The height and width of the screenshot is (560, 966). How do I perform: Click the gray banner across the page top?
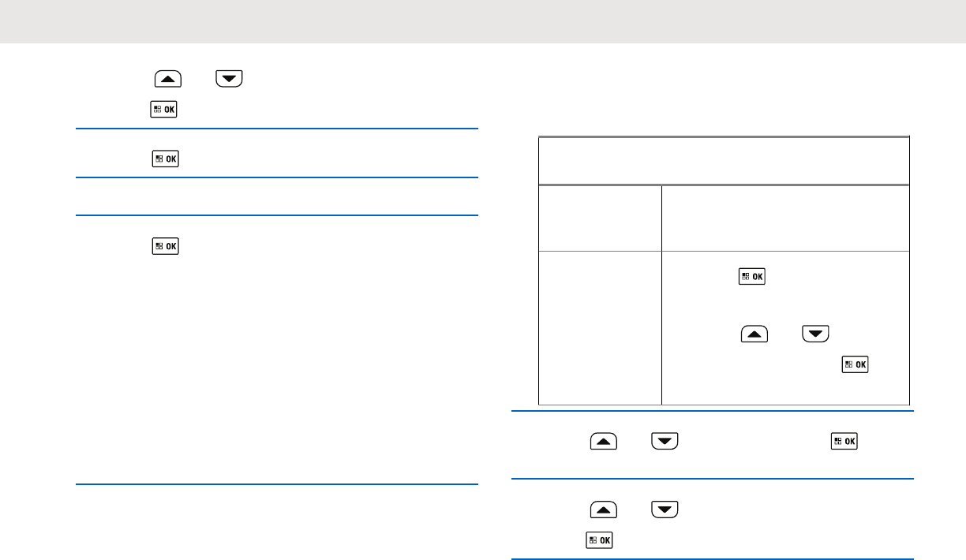(x=483, y=21)
